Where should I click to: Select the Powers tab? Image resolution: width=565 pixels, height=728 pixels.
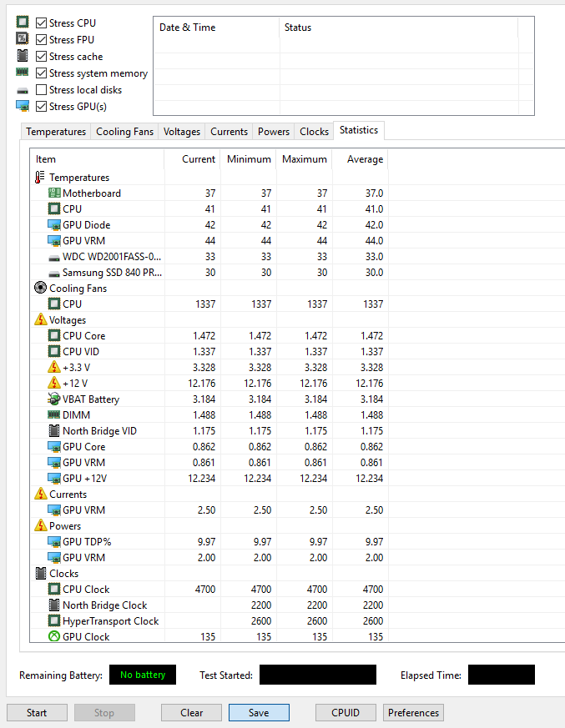tap(274, 132)
